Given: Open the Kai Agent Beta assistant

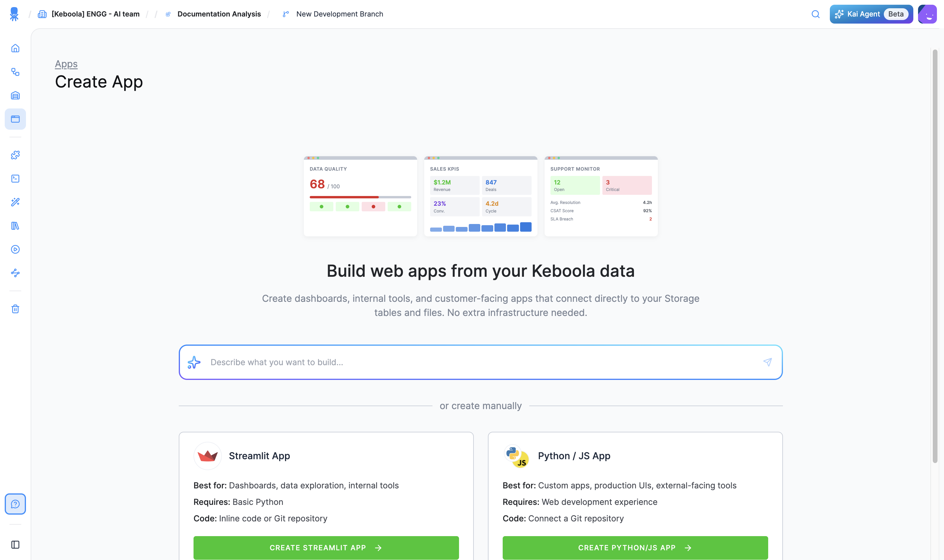Looking at the screenshot, I should [x=871, y=14].
